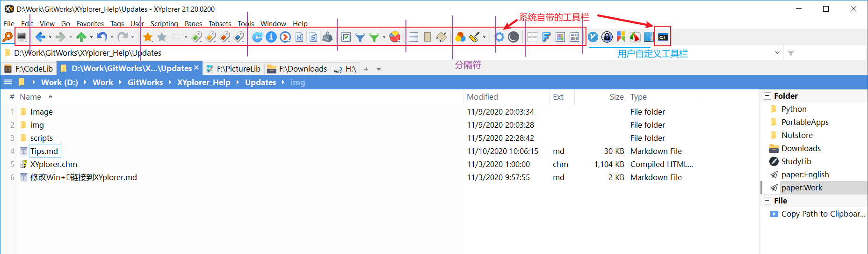Sort files by the Modified column header
The image size is (868, 254).
[482, 97]
